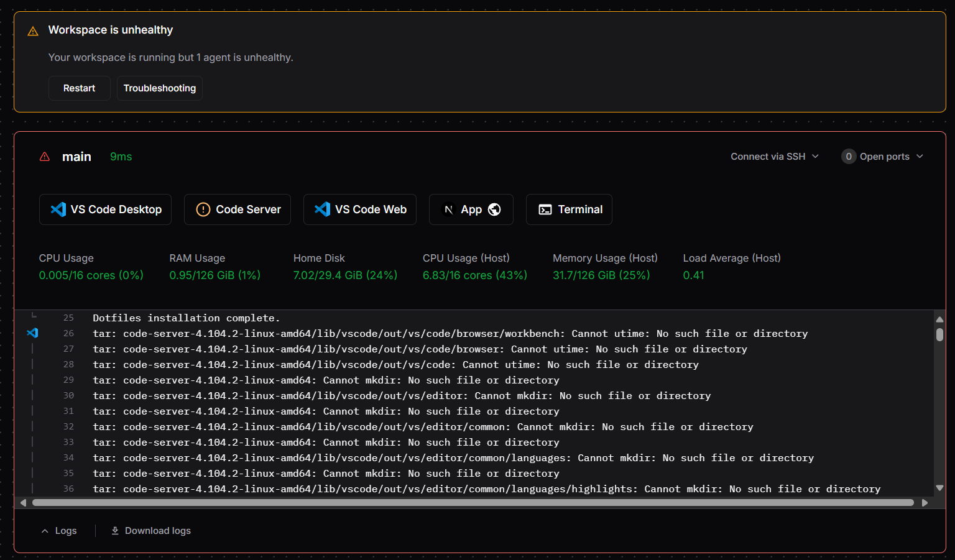Click the main agent warning triangle icon
The image size is (955, 560).
pyautogui.click(x=45, y=157)
